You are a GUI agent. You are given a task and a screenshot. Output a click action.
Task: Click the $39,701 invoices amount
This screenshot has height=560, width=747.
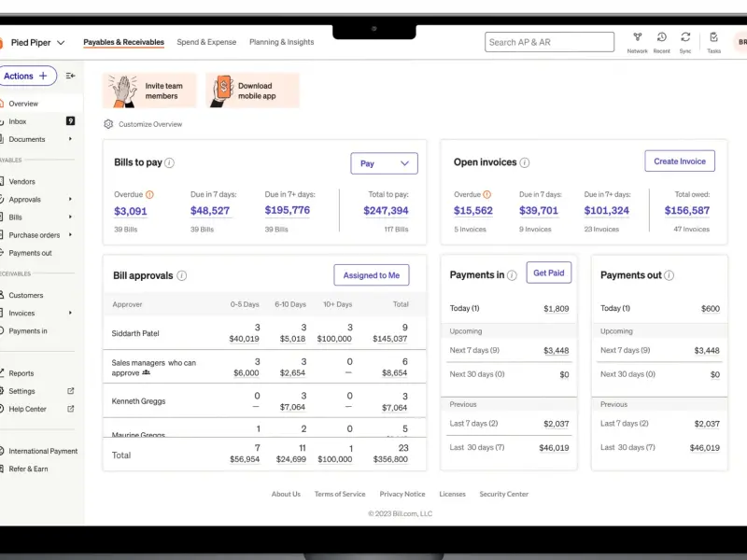click(x=539, y=211)
